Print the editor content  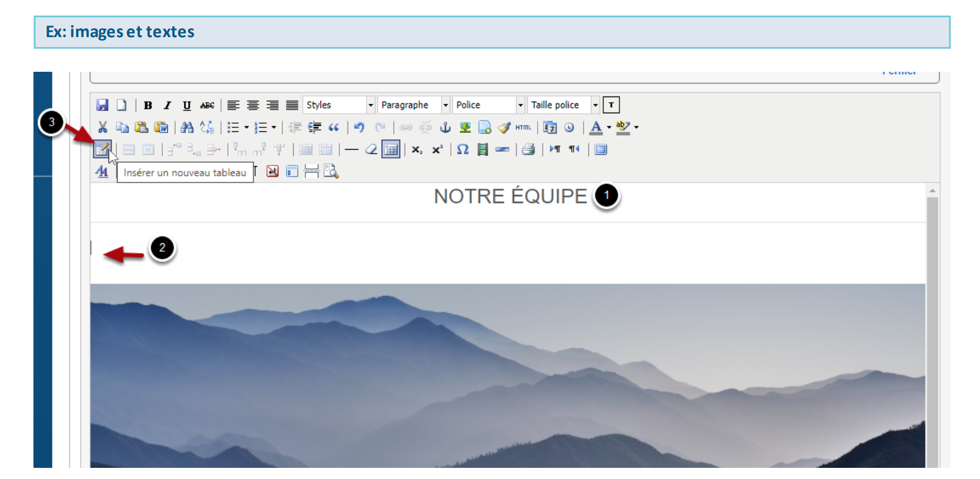point(528,150)
